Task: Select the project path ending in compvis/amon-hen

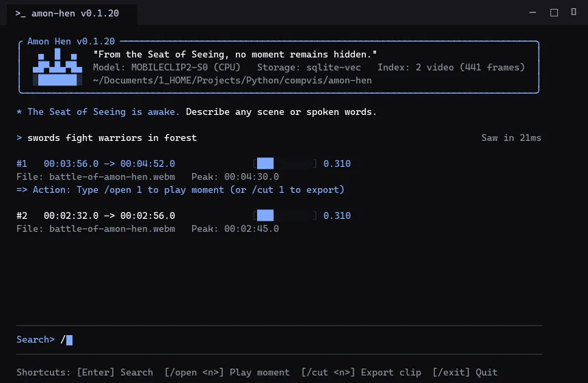Action: tap(232, 81)
